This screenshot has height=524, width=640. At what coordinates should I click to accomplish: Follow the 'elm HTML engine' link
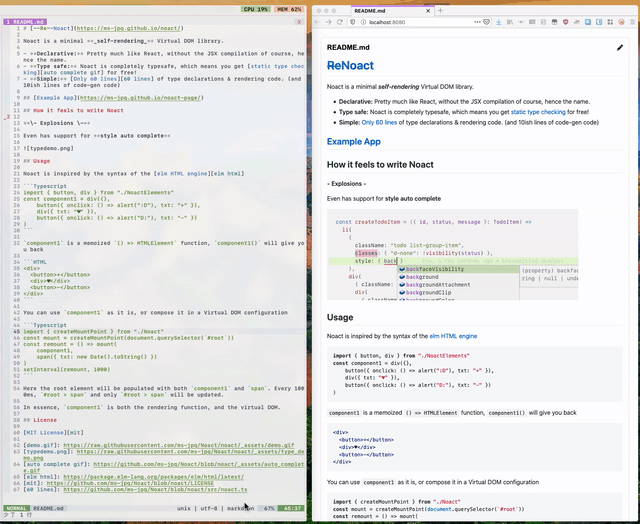pos(453,336)
